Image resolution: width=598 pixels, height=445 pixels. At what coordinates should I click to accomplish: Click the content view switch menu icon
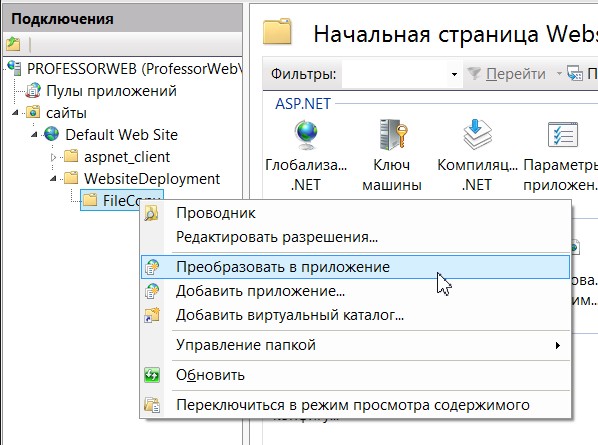click(x=152, y=405)
